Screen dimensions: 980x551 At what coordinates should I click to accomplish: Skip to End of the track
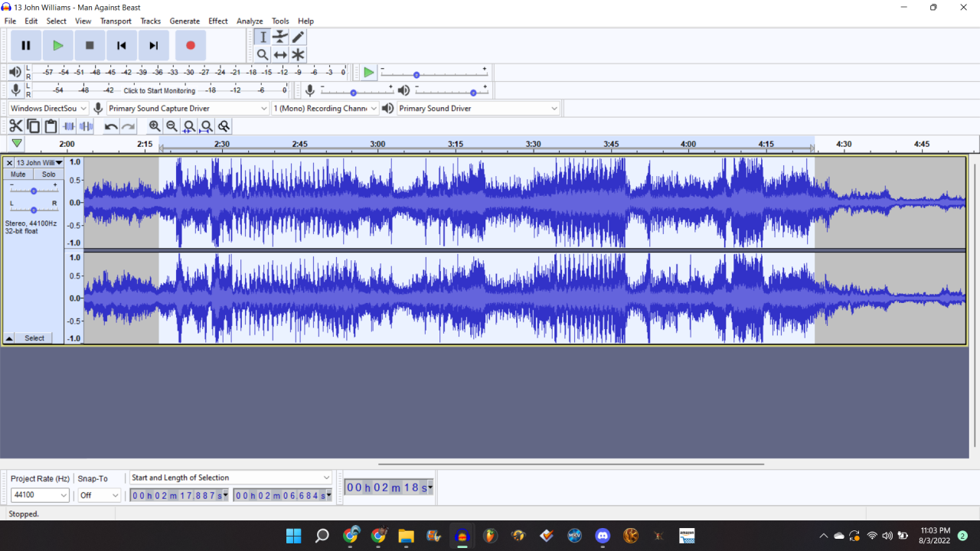click(154, 46)
